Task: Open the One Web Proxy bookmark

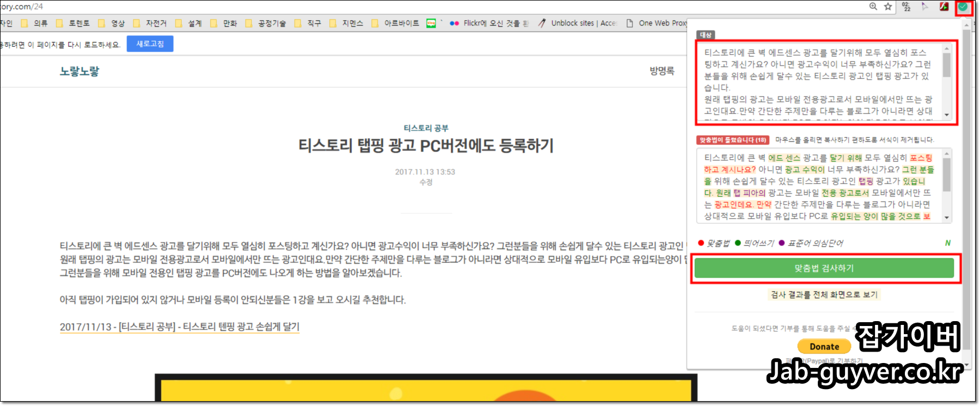Action: pyautogui.click(x=657, y=23)
